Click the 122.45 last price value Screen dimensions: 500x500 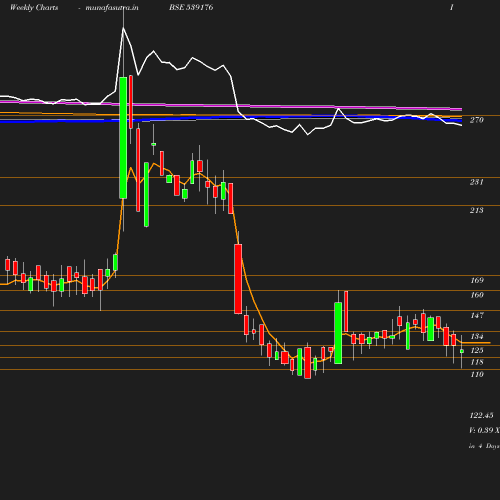(x=481, y=415)
